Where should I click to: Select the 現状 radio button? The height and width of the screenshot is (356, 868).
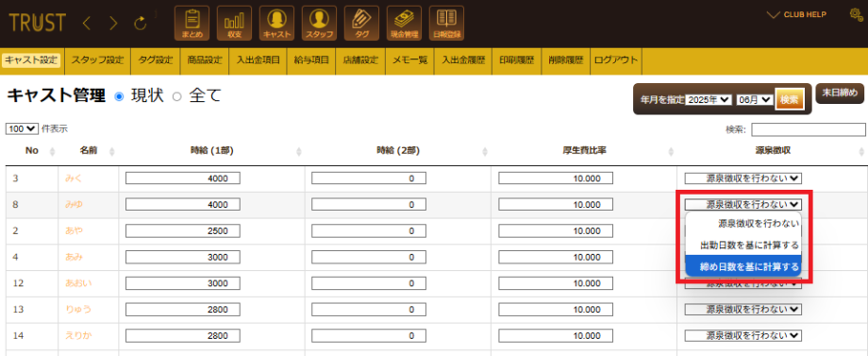119,96
